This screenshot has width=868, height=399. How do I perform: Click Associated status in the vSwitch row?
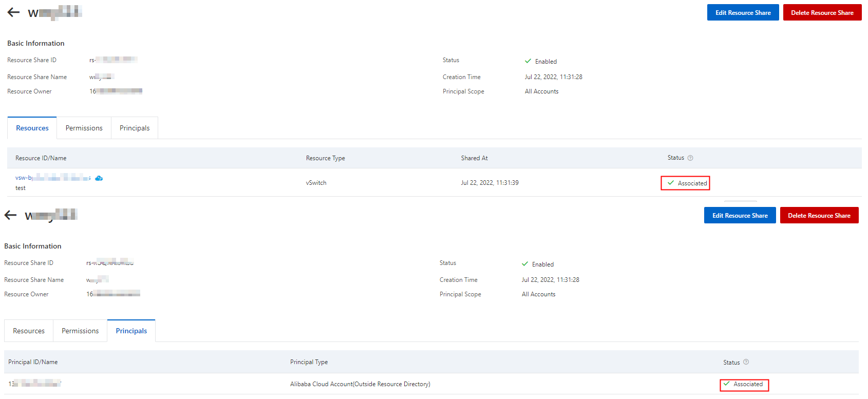687,183
